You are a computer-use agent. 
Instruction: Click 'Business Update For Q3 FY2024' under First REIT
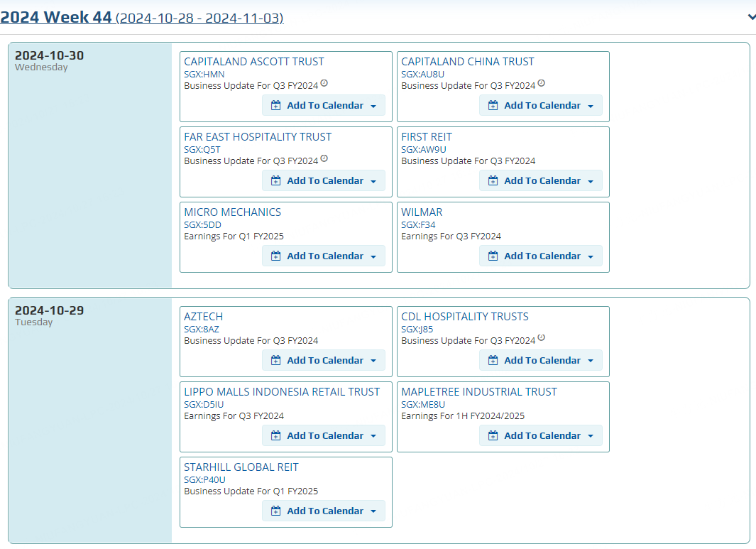pos(469,161)
